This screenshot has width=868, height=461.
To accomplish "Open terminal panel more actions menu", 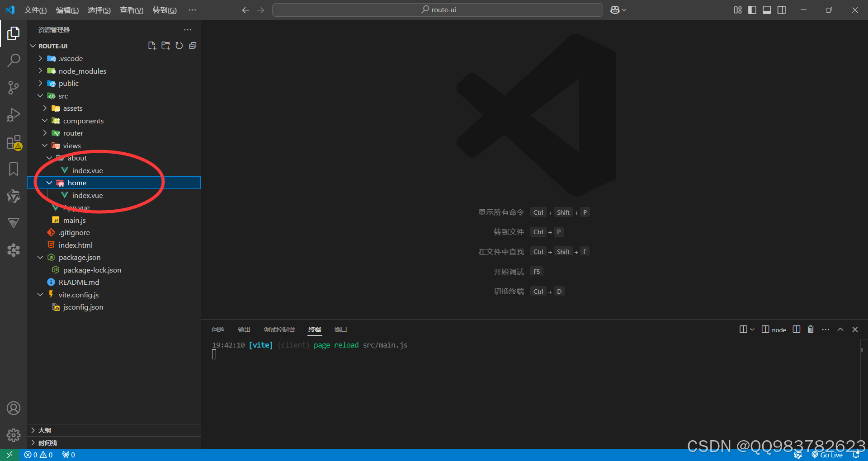I will [826, 329].
